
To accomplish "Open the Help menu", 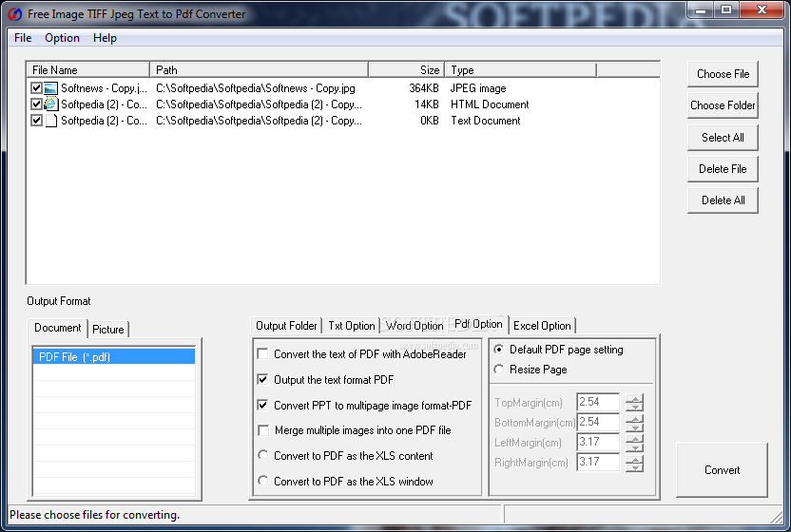I will [105, 38].
